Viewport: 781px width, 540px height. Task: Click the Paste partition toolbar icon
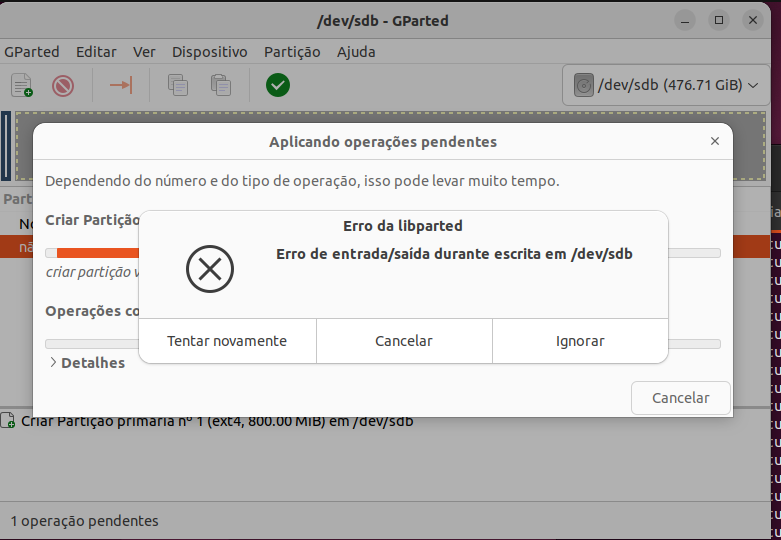[x=221, y=85]
